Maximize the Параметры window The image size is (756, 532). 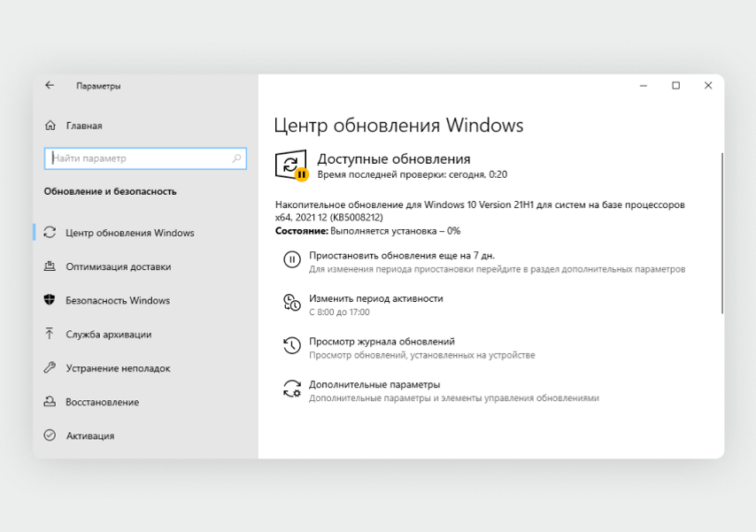pos(675,85)
